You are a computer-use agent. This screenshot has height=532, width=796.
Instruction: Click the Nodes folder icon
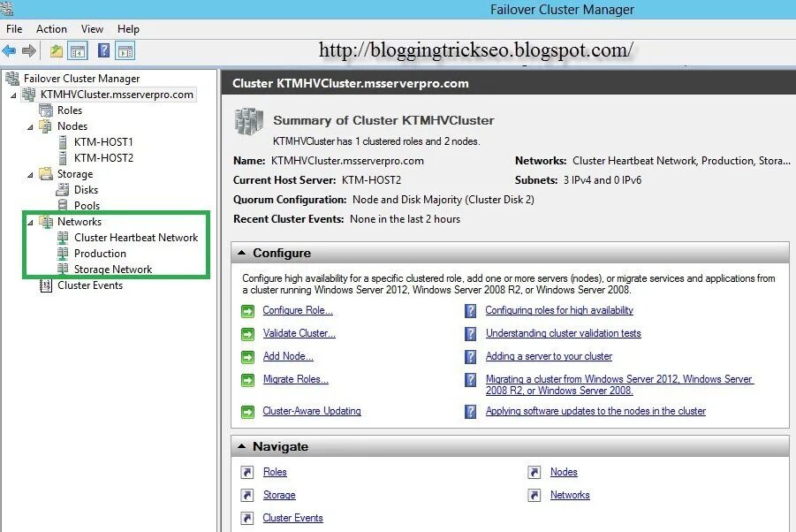coord(46,125)
